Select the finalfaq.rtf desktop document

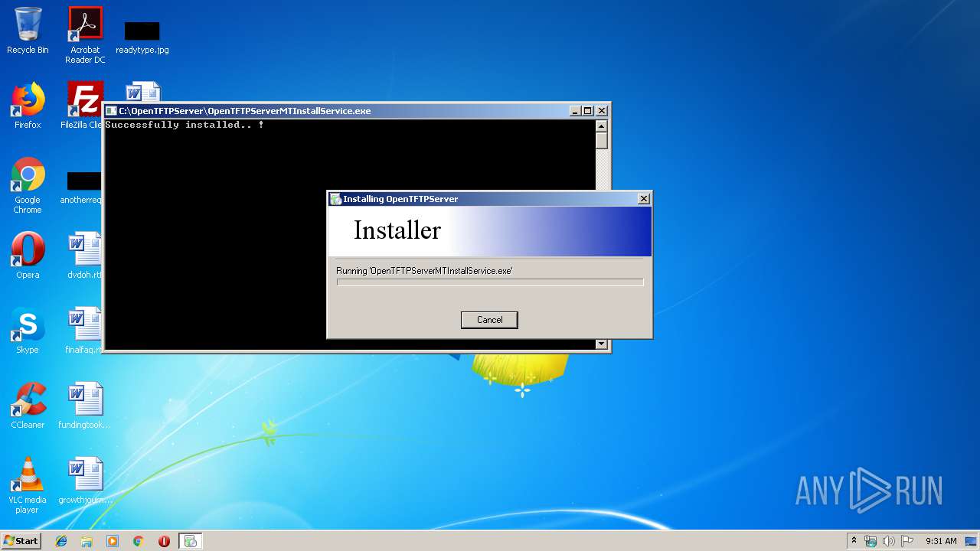(x=84, y=331)
